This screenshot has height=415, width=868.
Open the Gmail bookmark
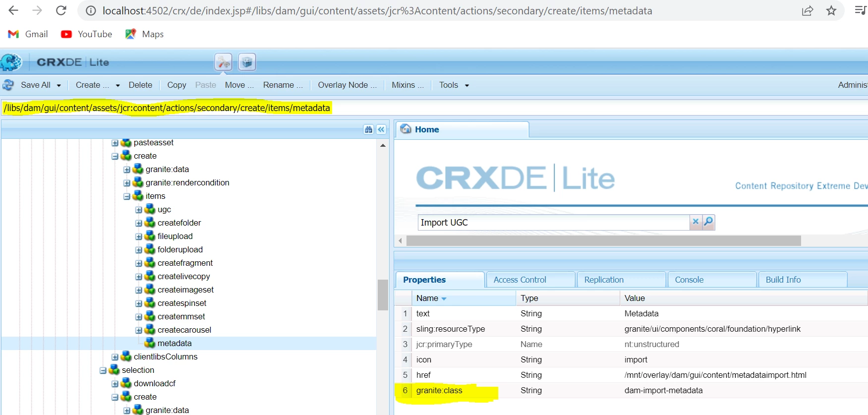(28, 34)
